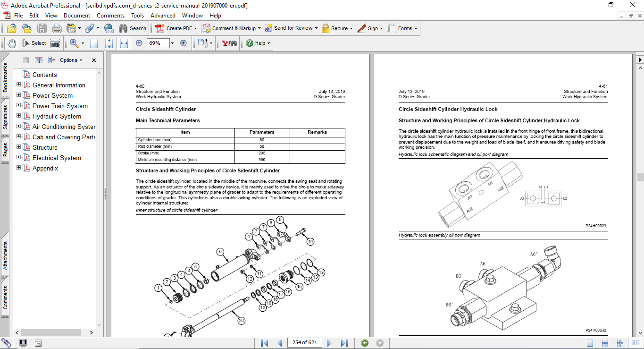This screenshot has width=644, height=349.
Task: Open the bookmarks Options dropdown
Action: 71,60
